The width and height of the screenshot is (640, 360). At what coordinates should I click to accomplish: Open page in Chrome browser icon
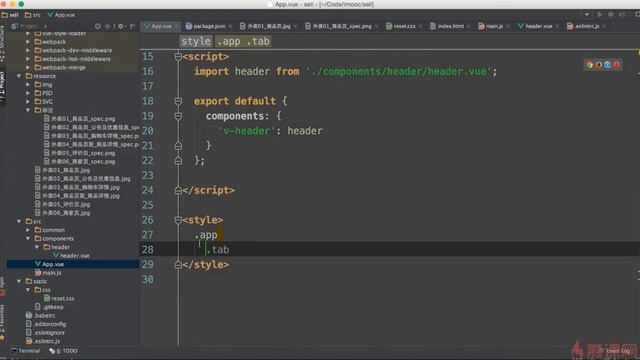coord(589,65)
